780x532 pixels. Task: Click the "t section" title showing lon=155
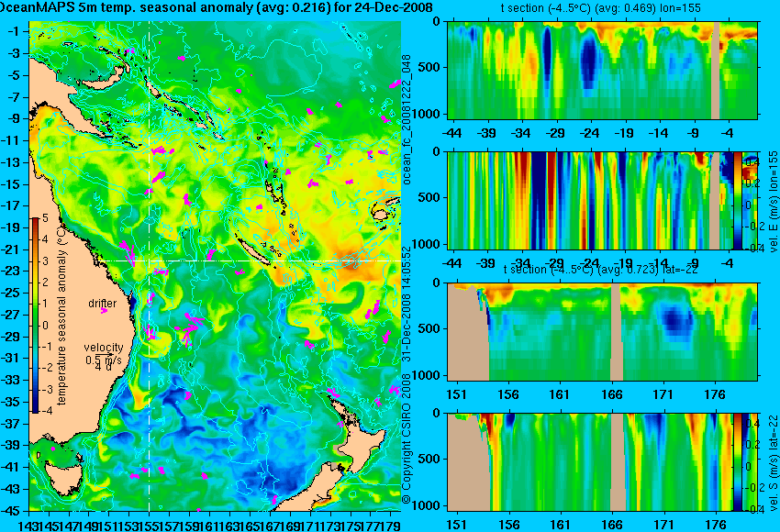(601, 8)
